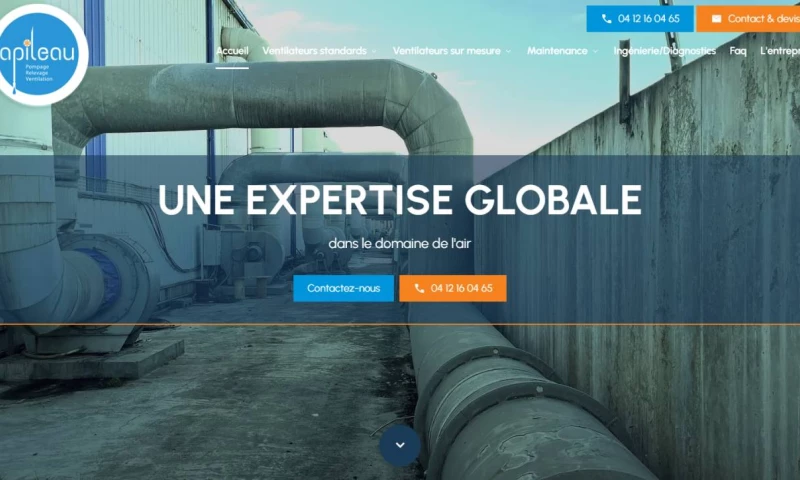This screenshot has height=480, width=800.
Task: Click the round scroll-down arrow button
Action: pyautogui.click(x=400, y=445)
